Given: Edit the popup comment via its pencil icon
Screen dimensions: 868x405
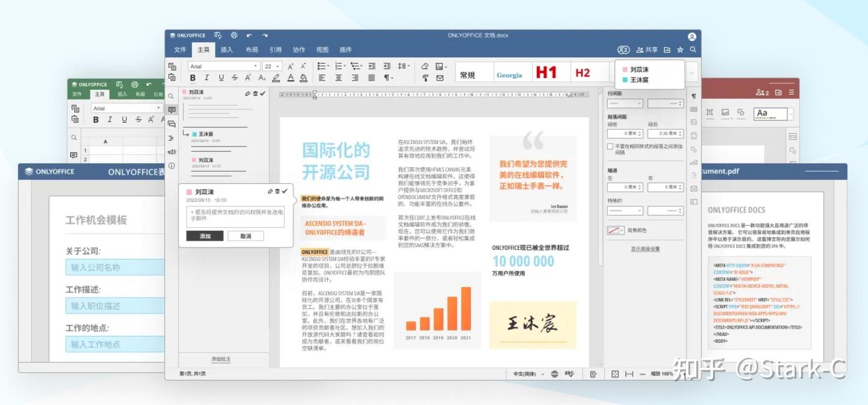Looking at the screenshot, I should coord(270,191).
